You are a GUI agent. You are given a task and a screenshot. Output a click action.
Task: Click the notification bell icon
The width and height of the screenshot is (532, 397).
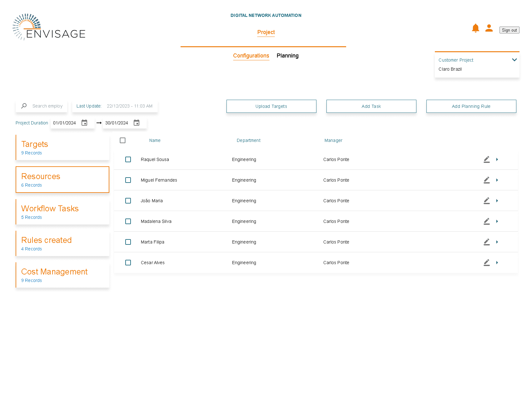475,28
